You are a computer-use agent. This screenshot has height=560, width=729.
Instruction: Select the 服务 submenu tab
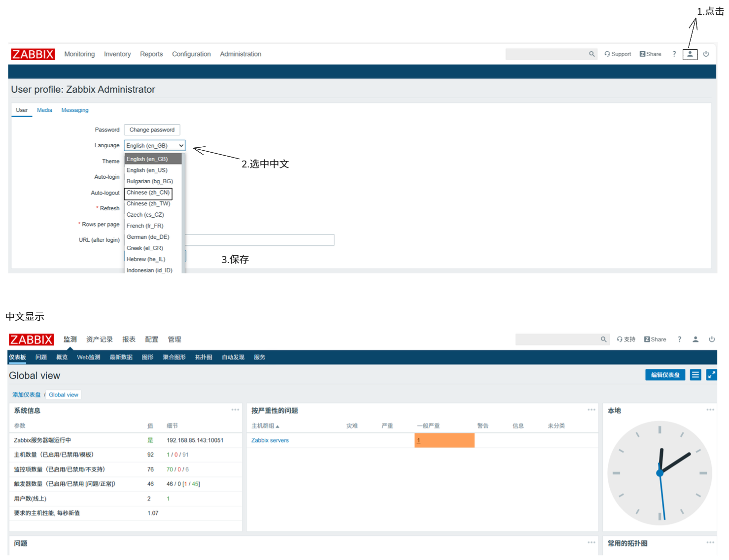260,357
